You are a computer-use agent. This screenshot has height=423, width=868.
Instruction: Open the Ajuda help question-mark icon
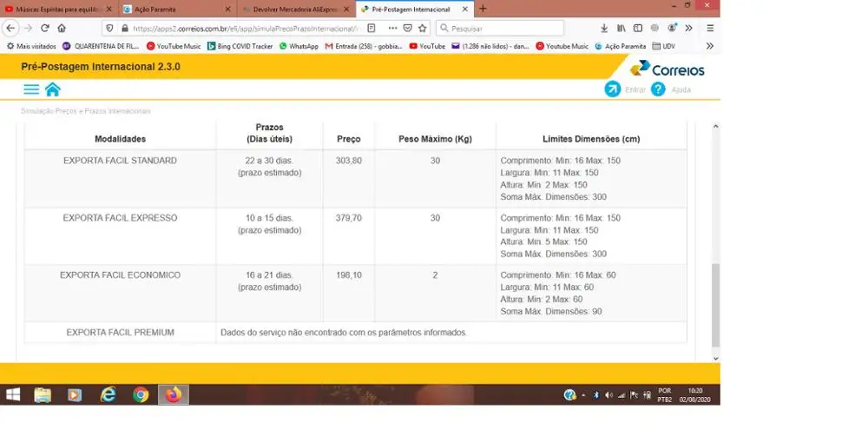pos(658,89)
